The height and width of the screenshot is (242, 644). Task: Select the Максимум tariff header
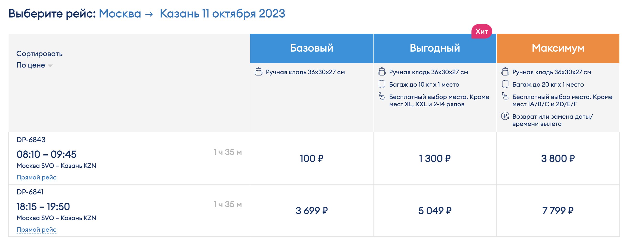[558, 48]
